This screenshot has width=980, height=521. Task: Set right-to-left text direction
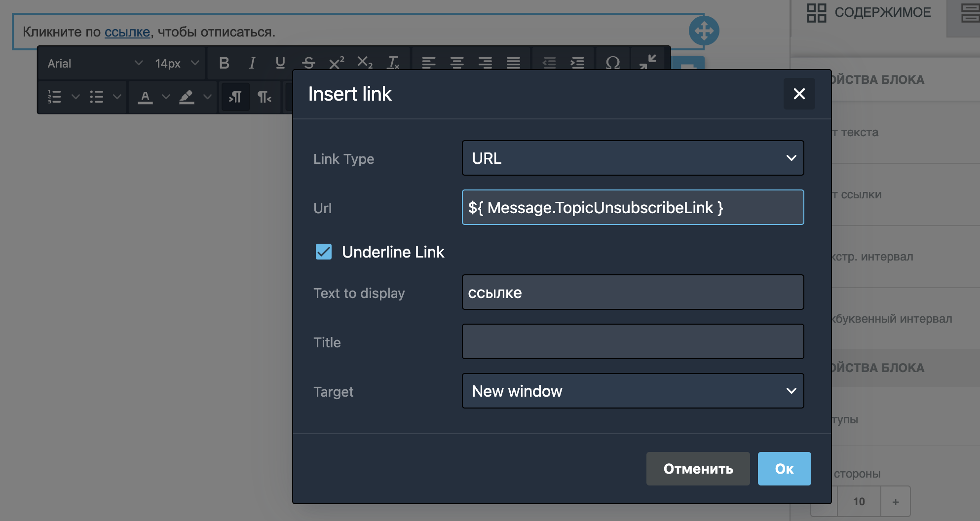tap(264, 97)
